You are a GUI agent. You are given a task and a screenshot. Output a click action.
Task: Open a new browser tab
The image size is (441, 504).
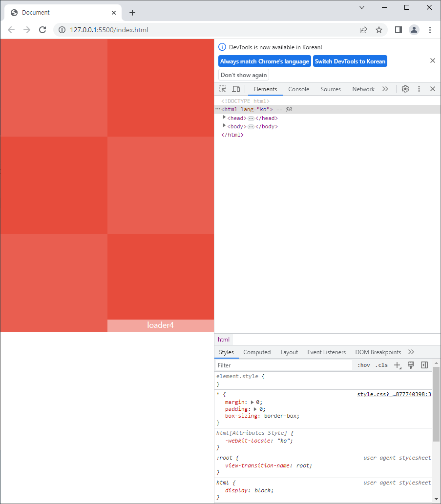click(132, 13)
